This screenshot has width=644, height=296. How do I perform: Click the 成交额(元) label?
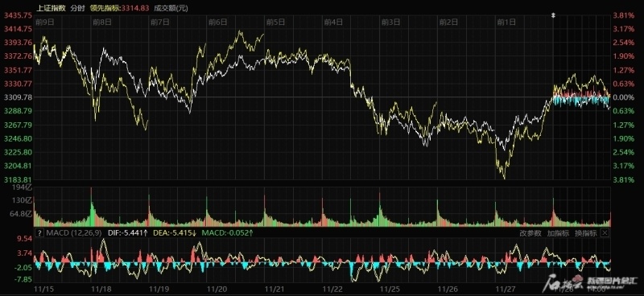pos(171,8)
